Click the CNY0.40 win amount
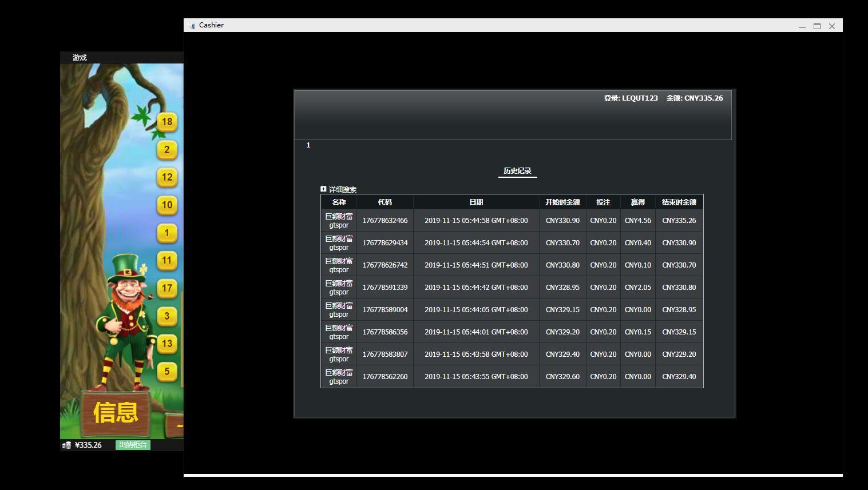The image size is (868, 490). (x=638, y=243)
